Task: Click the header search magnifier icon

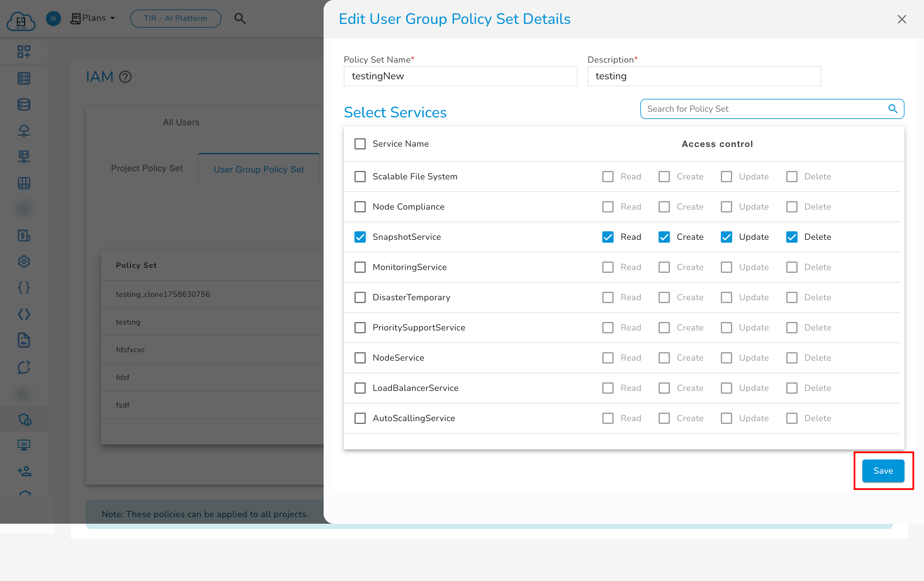Action: tap(240, 18)
